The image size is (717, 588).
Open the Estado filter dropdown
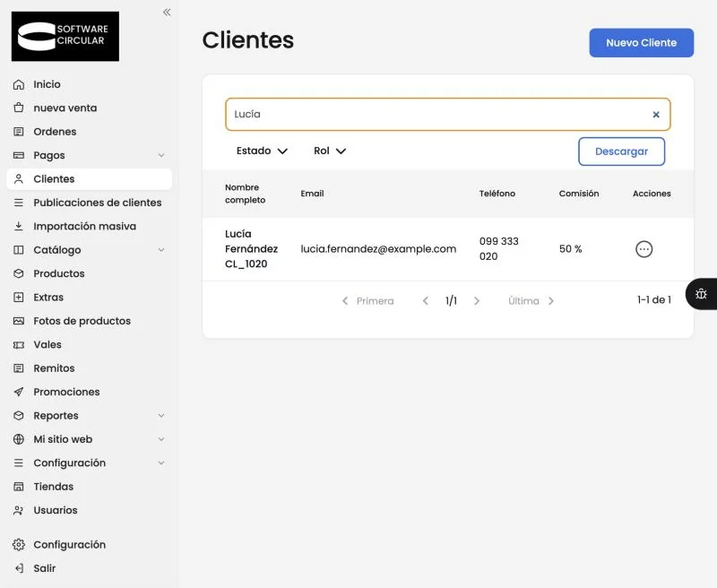coord(262,151)
